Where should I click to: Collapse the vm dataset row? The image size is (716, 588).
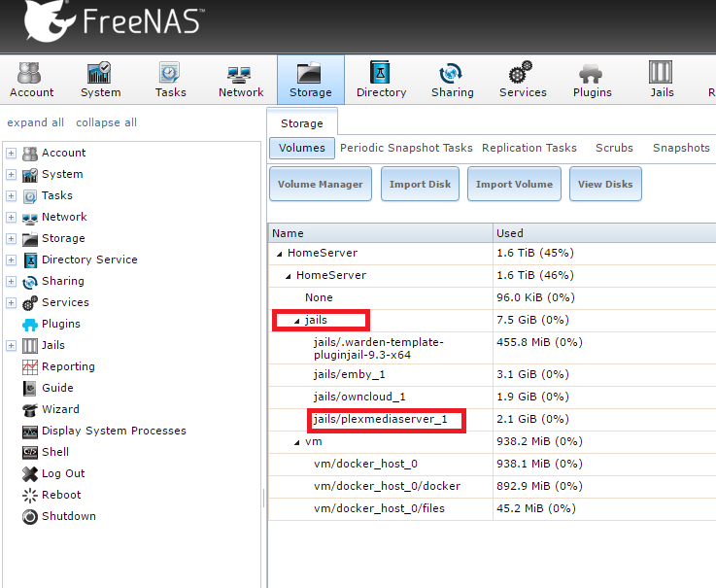point(297,443)
